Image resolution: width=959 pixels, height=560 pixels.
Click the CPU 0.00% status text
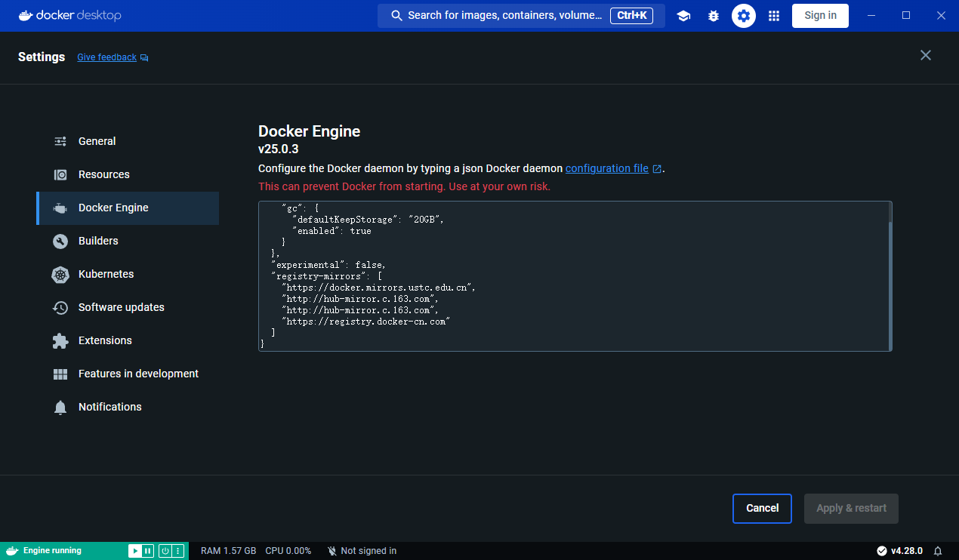[288, 551]
